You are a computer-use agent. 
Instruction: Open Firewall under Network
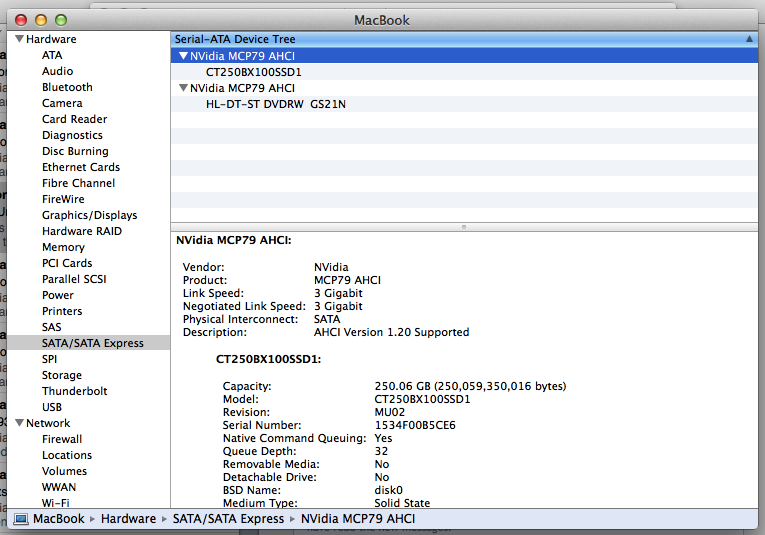pyautogui.click(x=61, y=439)
